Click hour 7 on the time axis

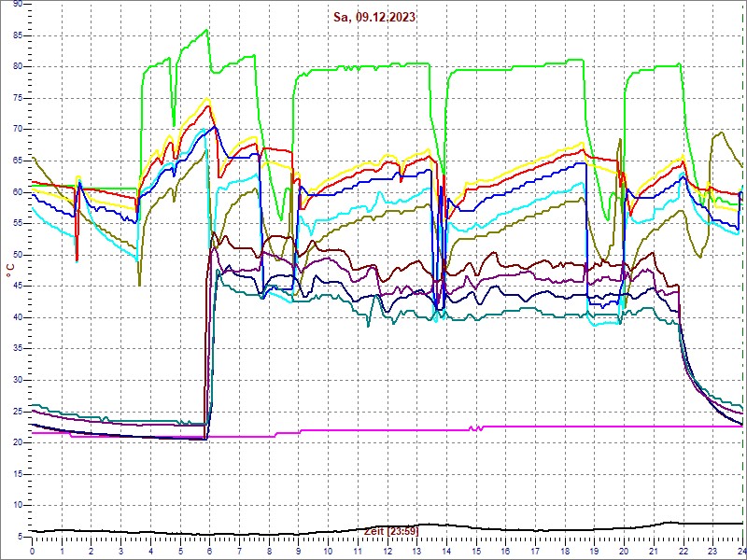(240, 551)
